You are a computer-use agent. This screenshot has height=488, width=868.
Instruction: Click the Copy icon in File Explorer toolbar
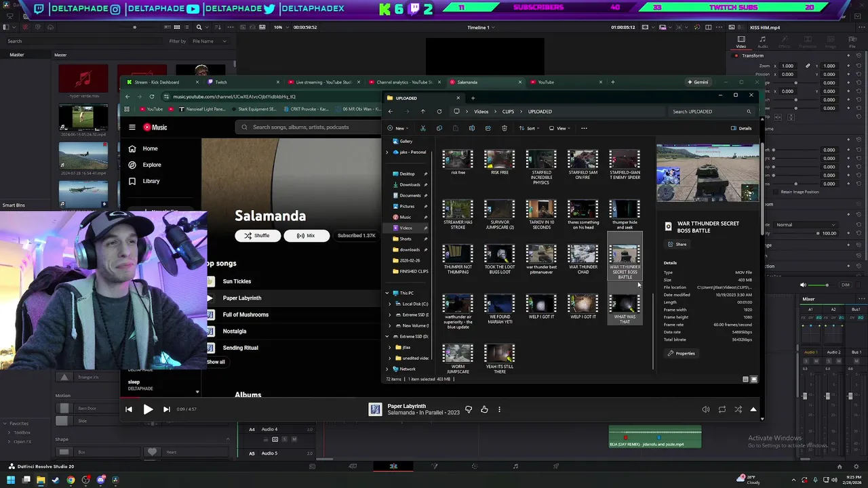439,128
